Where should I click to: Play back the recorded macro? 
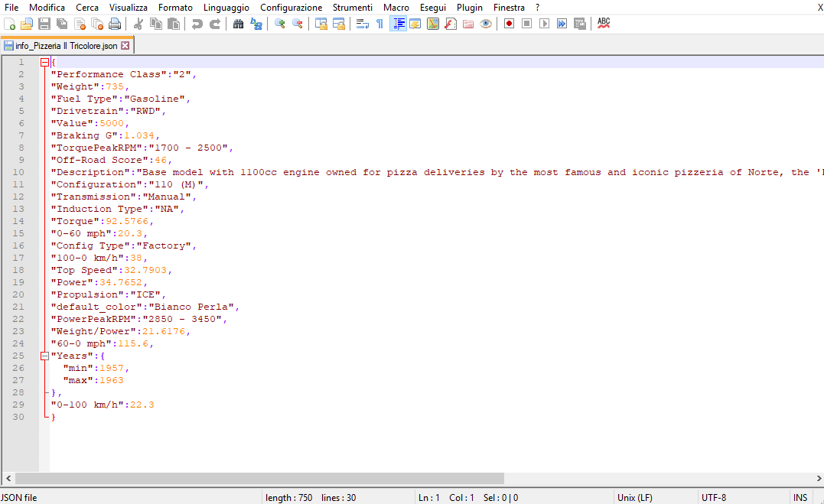[545, 24]
